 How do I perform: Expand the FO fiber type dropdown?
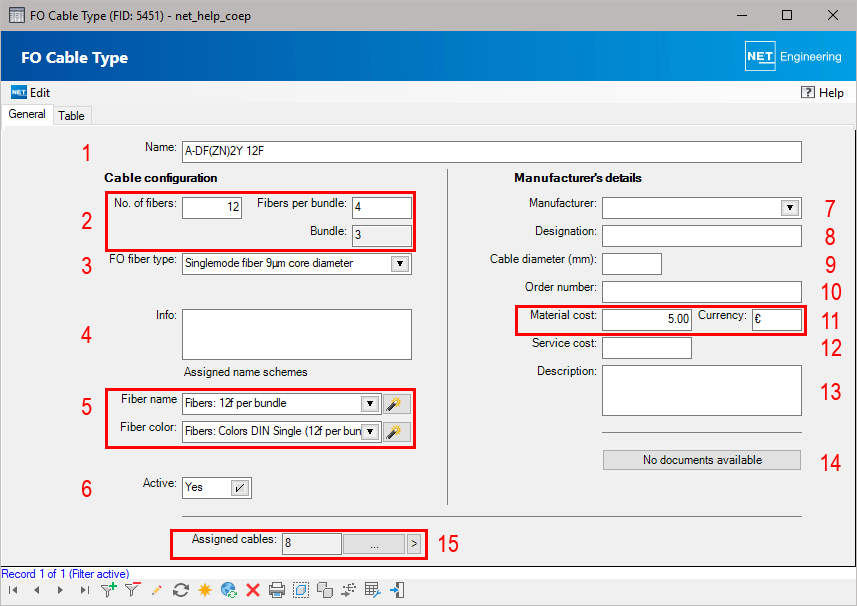(x=400, y=263)
